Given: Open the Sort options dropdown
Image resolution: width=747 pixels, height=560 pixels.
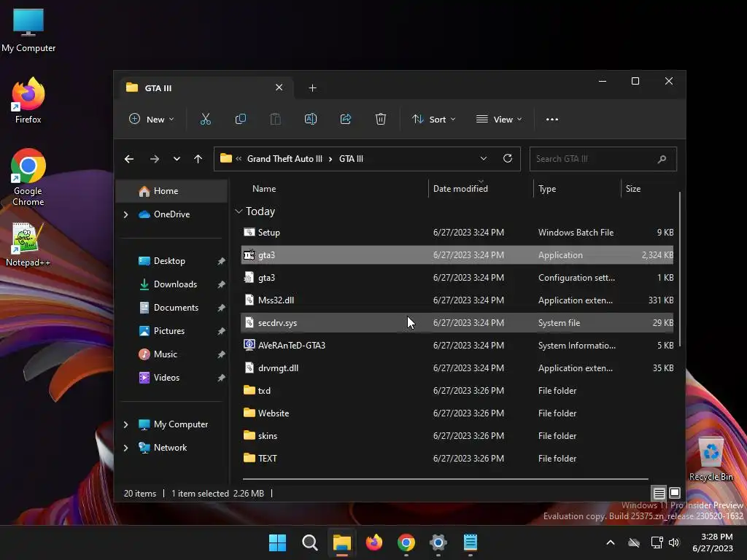Looking at the screenshot, I should (433, 119).
